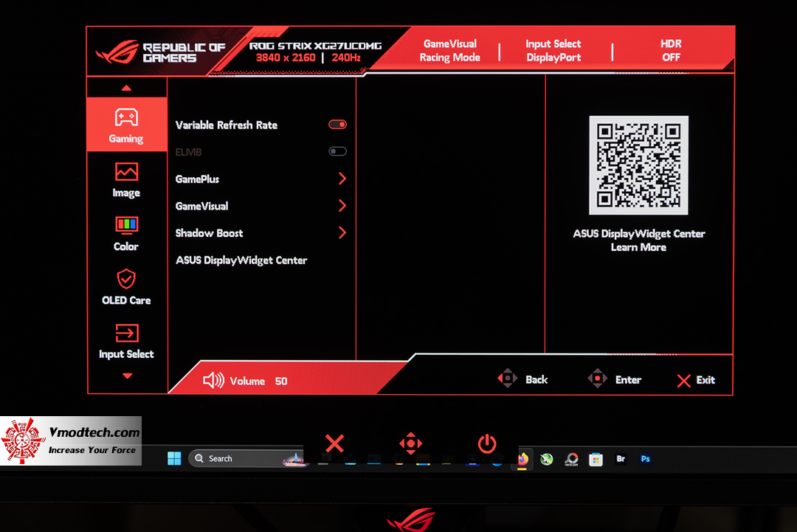Open the Image settings category
The image size is (797, 532).
click(x=126, y=180)
